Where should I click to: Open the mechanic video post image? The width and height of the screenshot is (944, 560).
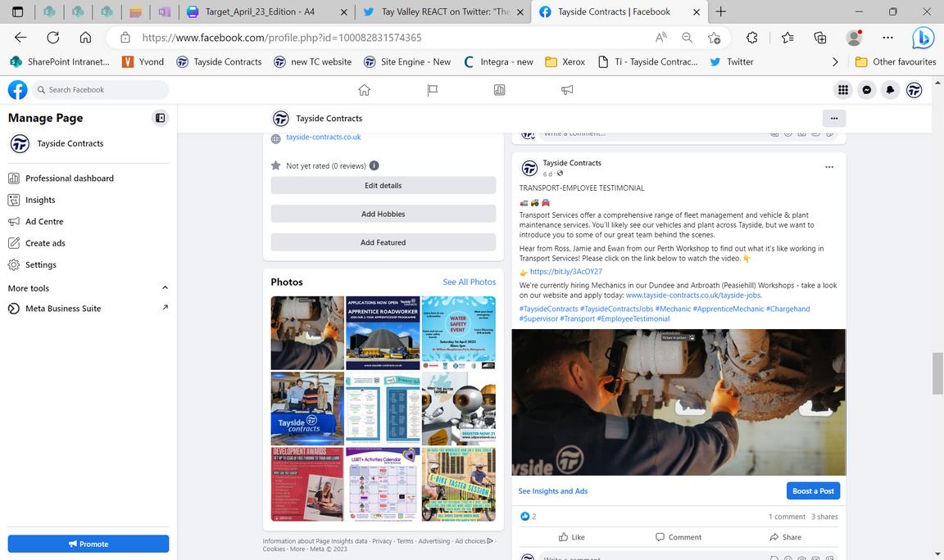click(678, 403)
